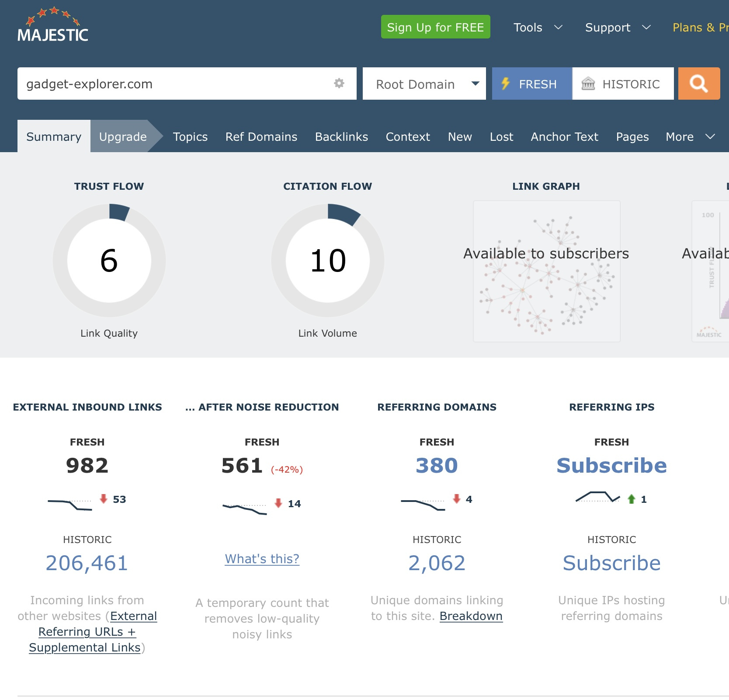Click the Citation Flow donut gauge
The height and width of the screenshot is (700, 729).
pyautogui.click(x=328, y=260)
